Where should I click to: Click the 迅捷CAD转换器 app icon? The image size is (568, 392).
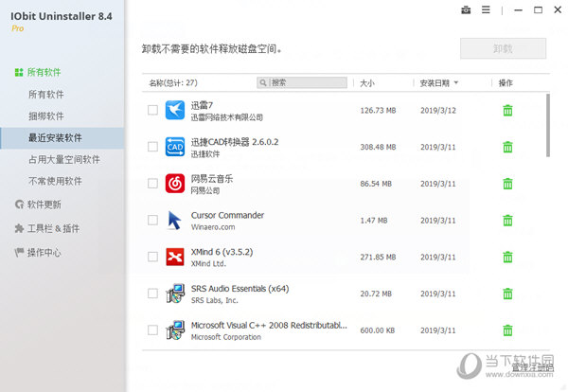175,147
